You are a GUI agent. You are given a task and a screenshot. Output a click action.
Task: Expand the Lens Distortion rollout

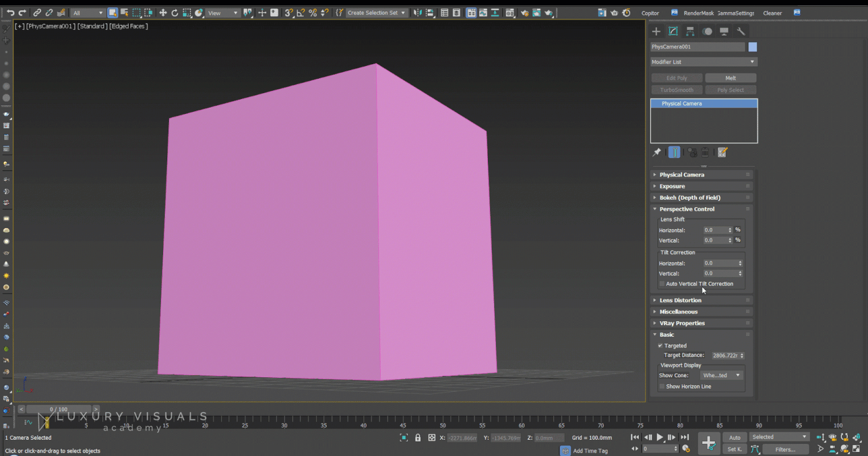679,300
